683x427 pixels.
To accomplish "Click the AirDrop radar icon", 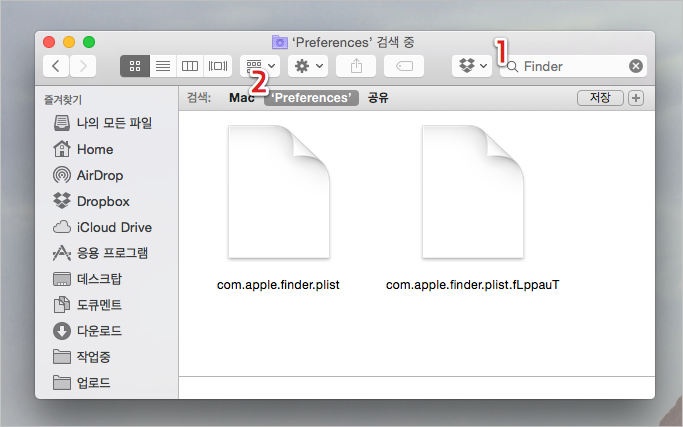I will [62, 175].
